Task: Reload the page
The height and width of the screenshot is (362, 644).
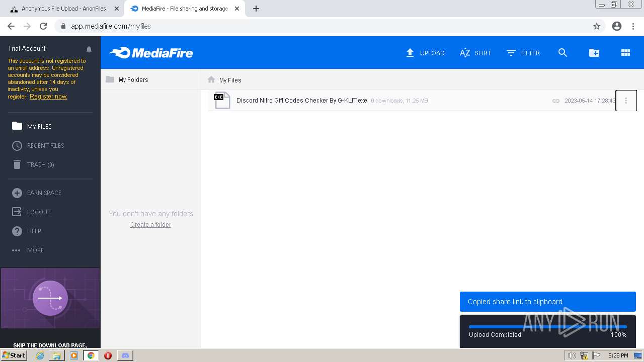Action: (x=43, y=26)
